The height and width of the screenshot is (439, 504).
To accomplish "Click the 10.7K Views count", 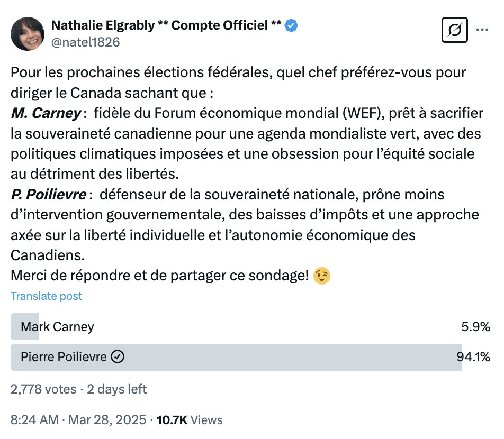I will [190, 420].
